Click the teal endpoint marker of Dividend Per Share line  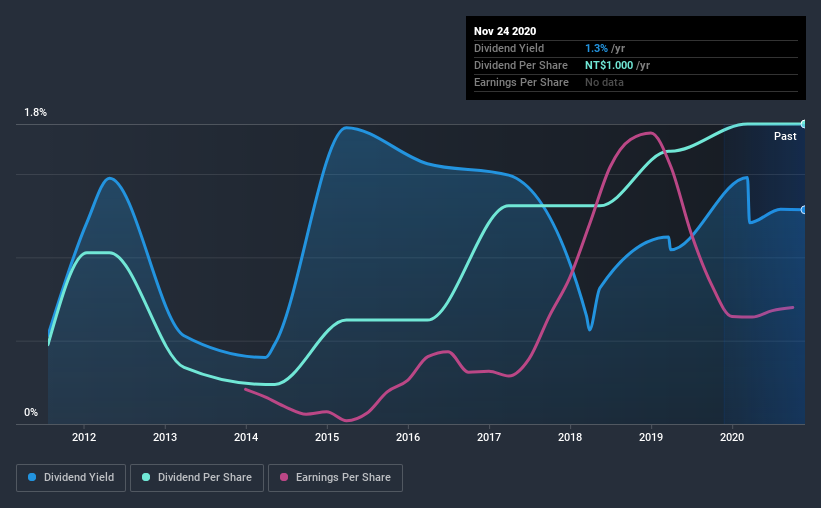pos(804,124)
